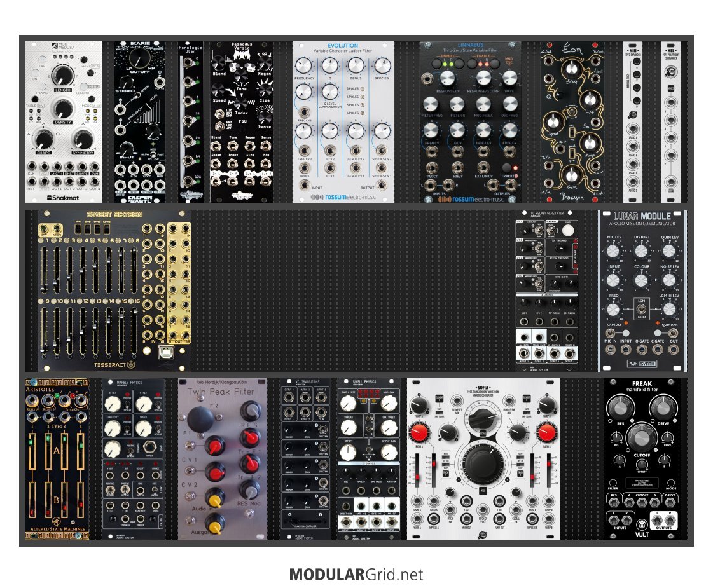Image resolution: width=713 pixels, height=588 pixels.
Task: Click the large black F1 knob on Twin Peak Filter
Action: pyautogui.click(x=200, y=419)
